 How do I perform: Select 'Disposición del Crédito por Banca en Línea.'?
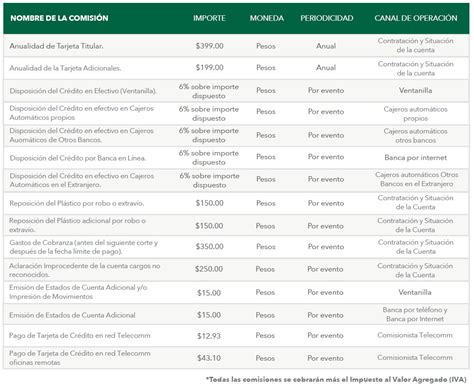coord(78,158)
